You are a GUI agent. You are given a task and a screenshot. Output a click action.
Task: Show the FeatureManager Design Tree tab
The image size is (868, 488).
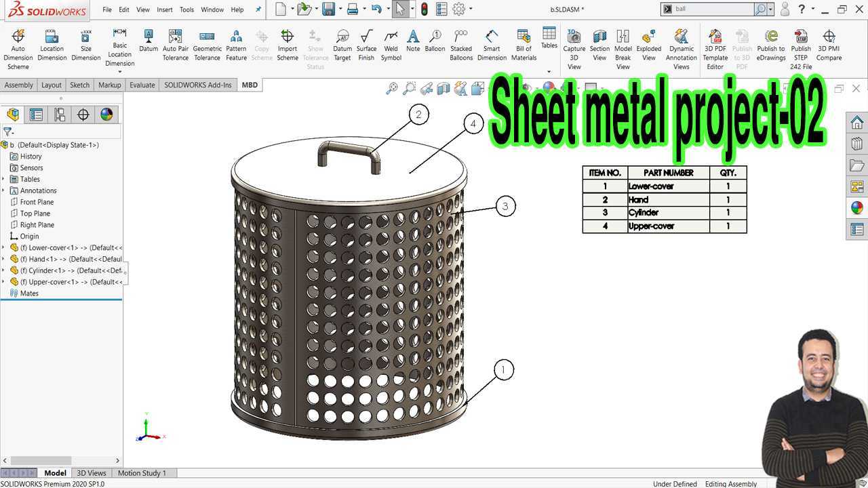[x=13, y=115]
